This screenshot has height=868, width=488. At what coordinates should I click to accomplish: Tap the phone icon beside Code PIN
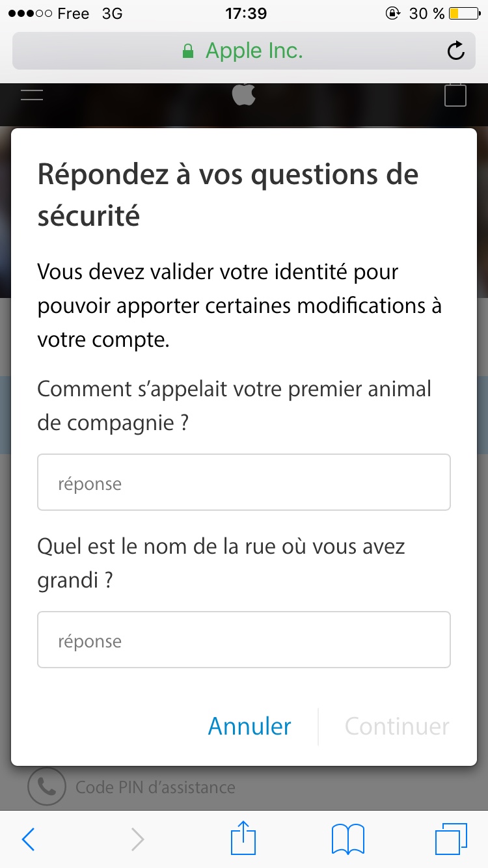point(47,787)
